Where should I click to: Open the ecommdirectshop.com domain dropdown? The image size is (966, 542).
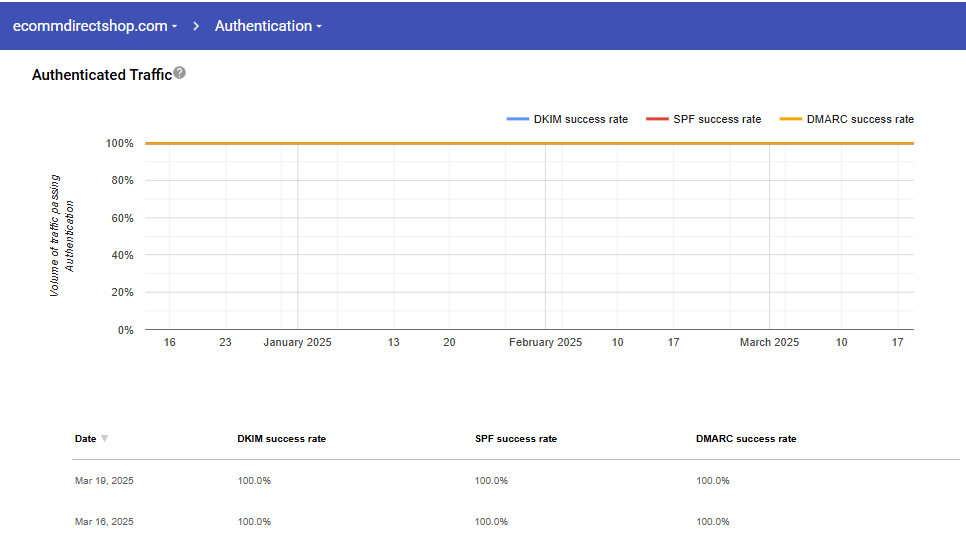pos(94,26)
